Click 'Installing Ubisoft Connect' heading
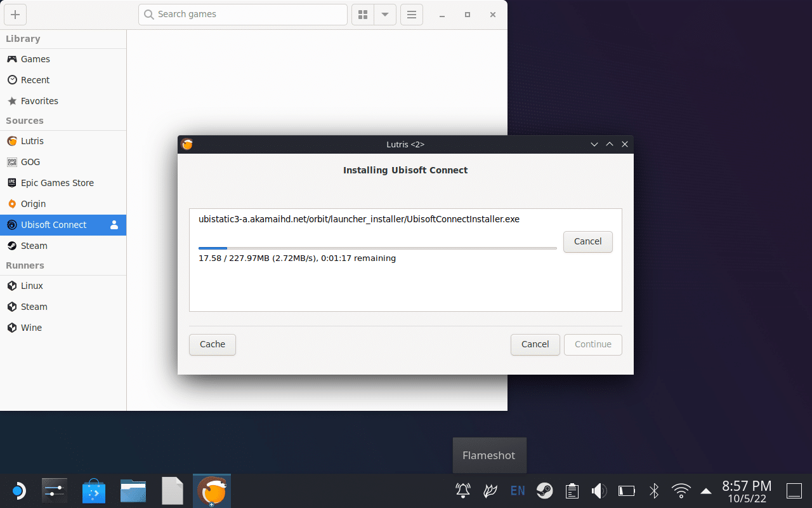Viewport: 812px width, 508px height. [x=405, y=170]
